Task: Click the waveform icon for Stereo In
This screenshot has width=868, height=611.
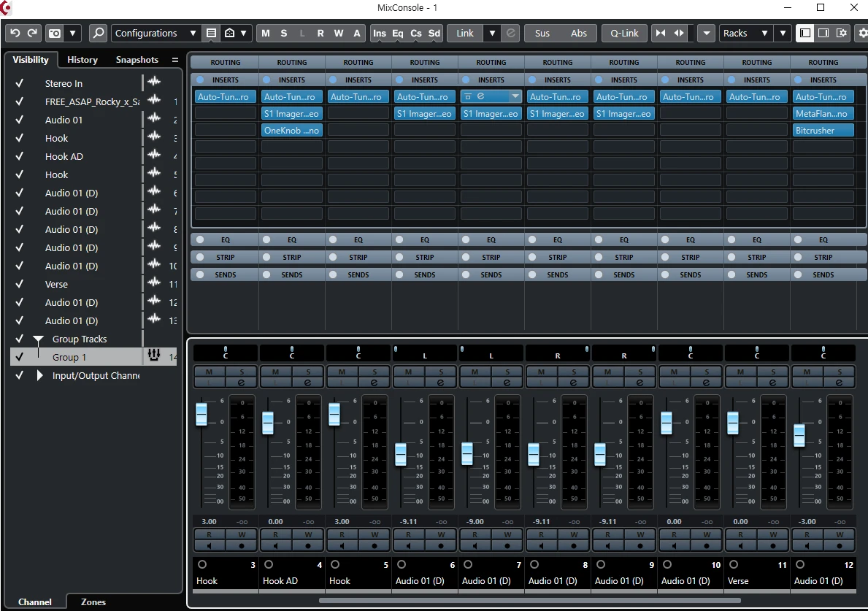Action: coord(154,82)
